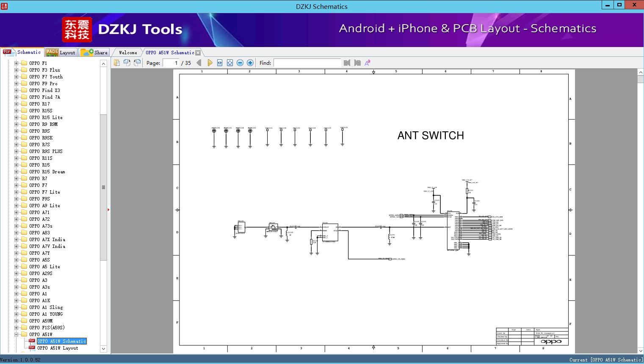Collapse the left panel with the red splitter arrow

[108, 210]
